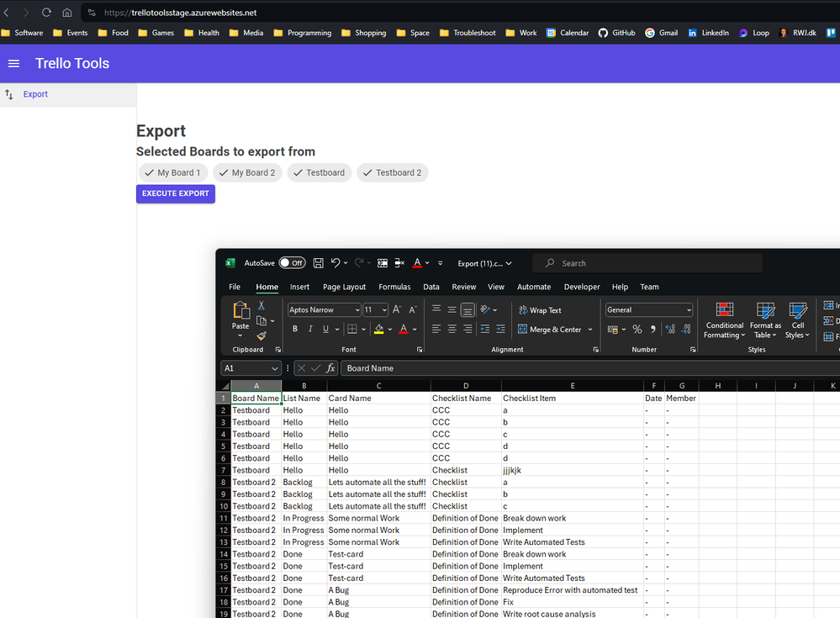Switch to Page Layout tab
The height and width of the screenshot is (618, 840).
(x=344, y=287)
